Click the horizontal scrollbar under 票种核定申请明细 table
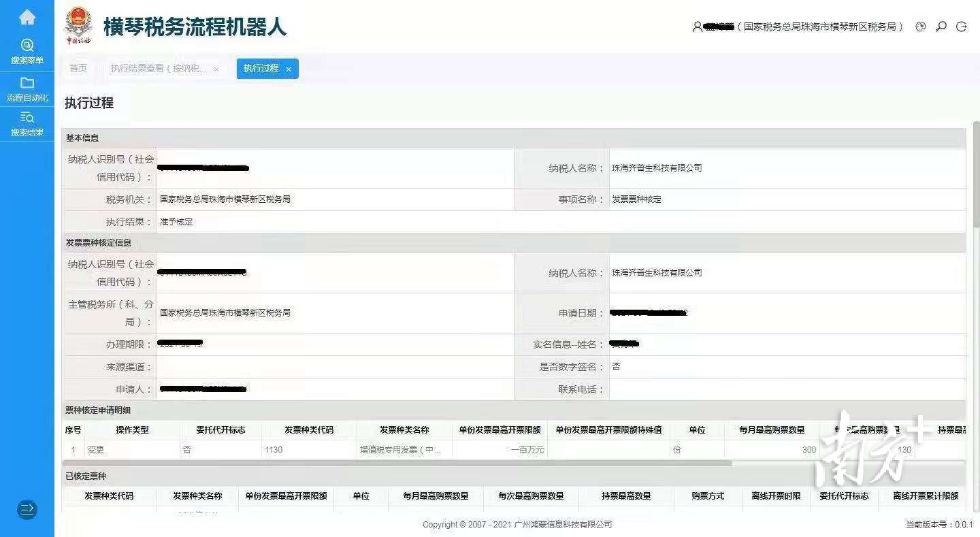Screen dimensions: 980x537 pos(395,463)
